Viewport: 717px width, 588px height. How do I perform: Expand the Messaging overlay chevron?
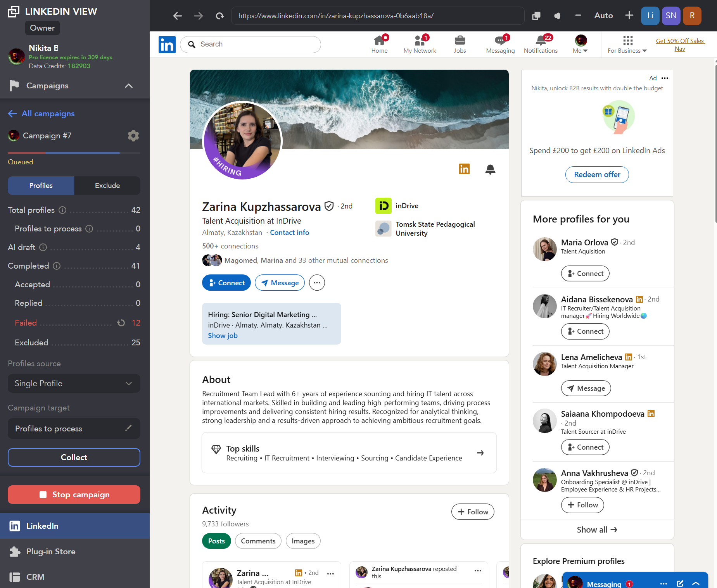click(696, 583)
